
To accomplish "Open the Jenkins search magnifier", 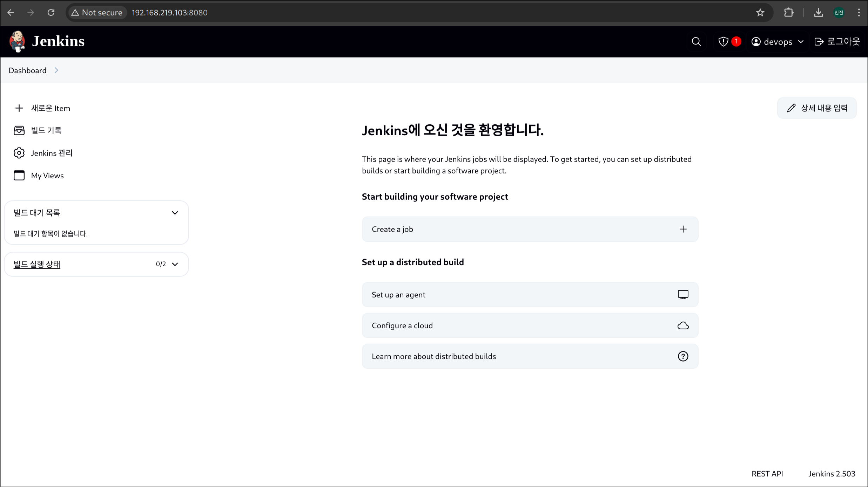I will [696, 42].
